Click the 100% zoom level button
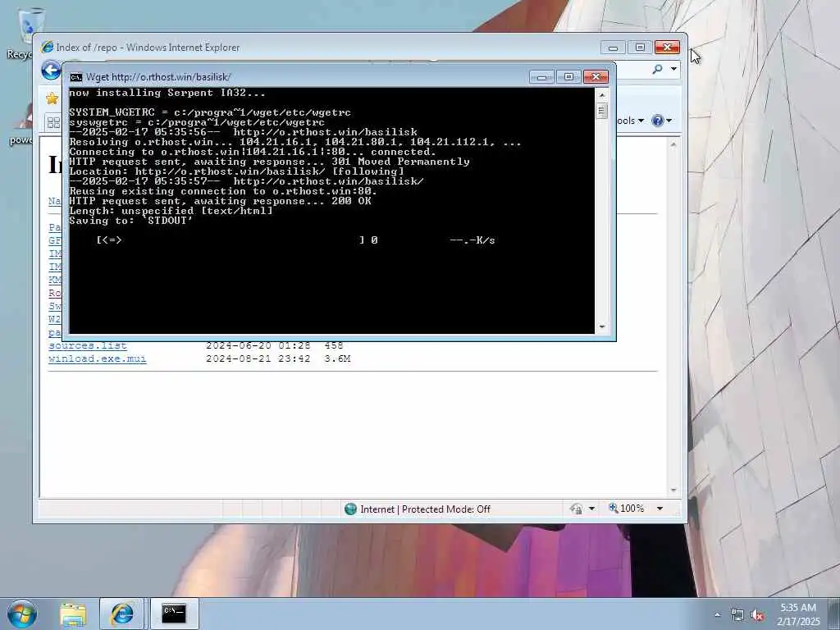Viewport: 840px width, 630px height. point(626,508)
